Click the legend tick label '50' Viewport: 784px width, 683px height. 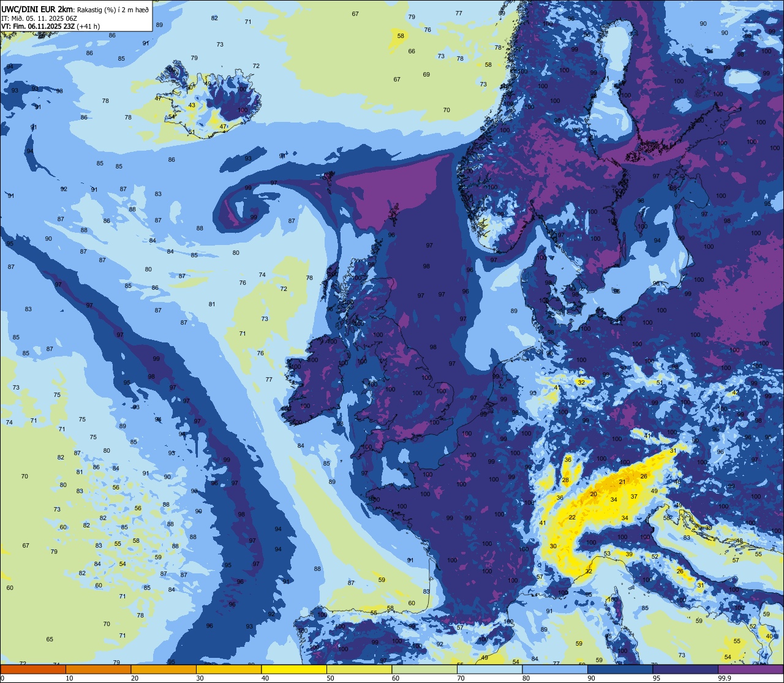click(331, 678)
